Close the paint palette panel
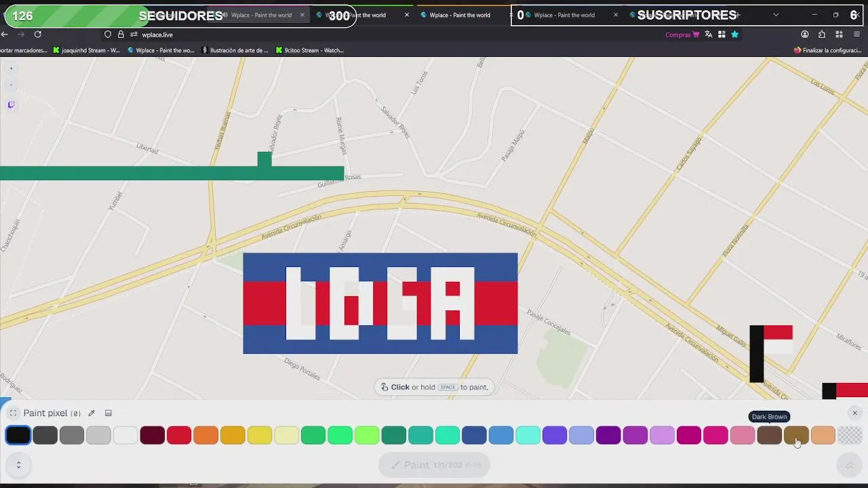Viewport: 868px width, 488px height. 854,413
